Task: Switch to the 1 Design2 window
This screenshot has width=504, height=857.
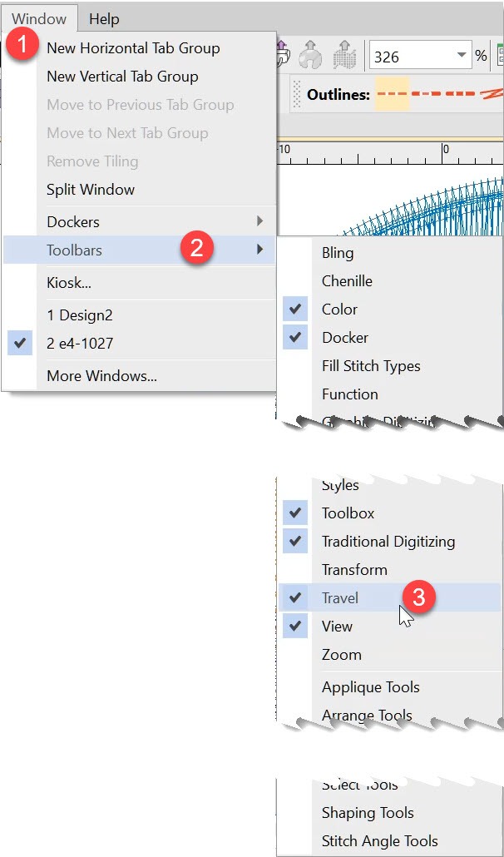Action: tap(79, 315)
